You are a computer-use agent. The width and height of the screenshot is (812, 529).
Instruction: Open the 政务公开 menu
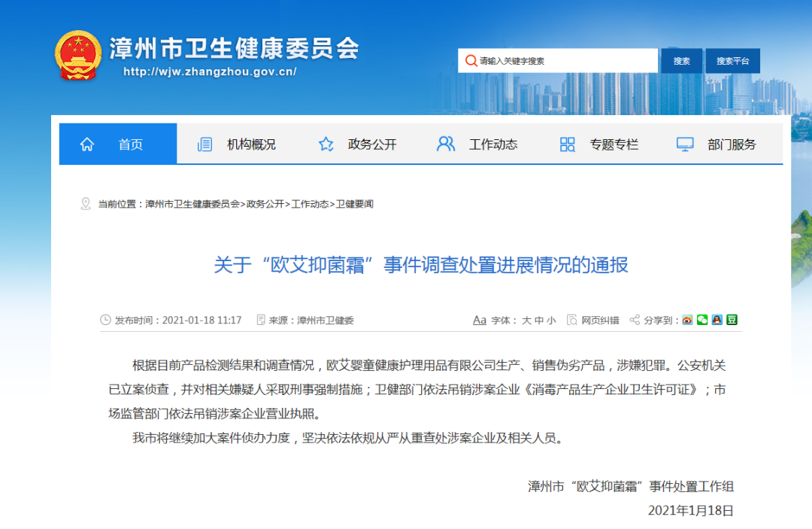(372, 144)
